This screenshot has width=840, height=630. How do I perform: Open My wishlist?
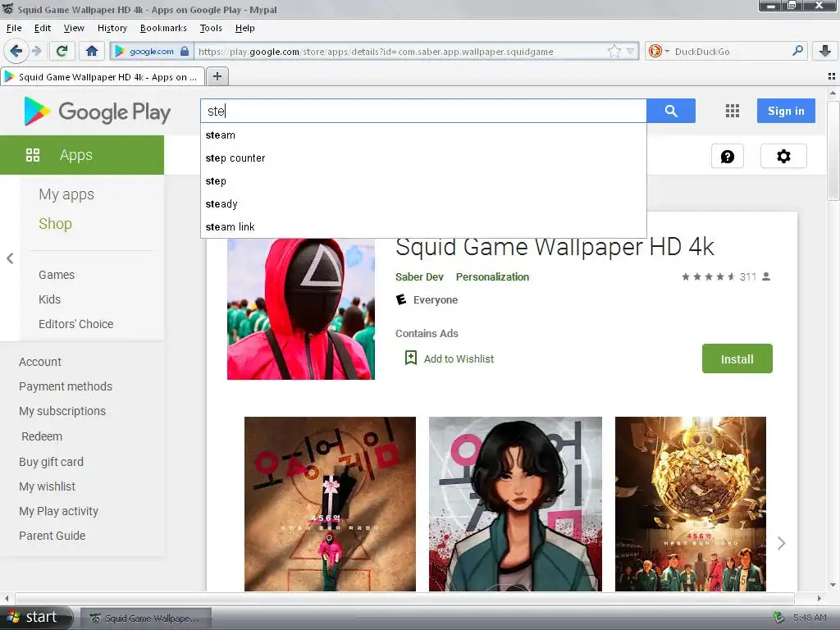(x=47, y=486)
